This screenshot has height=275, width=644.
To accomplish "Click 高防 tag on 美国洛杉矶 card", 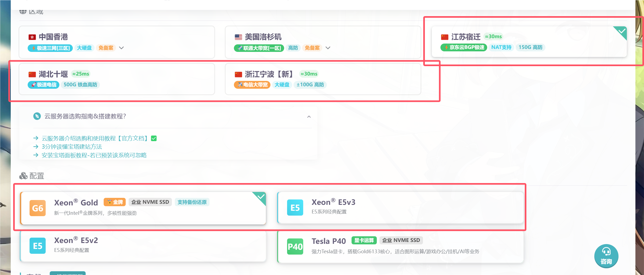I will click(x=293, y=48).
